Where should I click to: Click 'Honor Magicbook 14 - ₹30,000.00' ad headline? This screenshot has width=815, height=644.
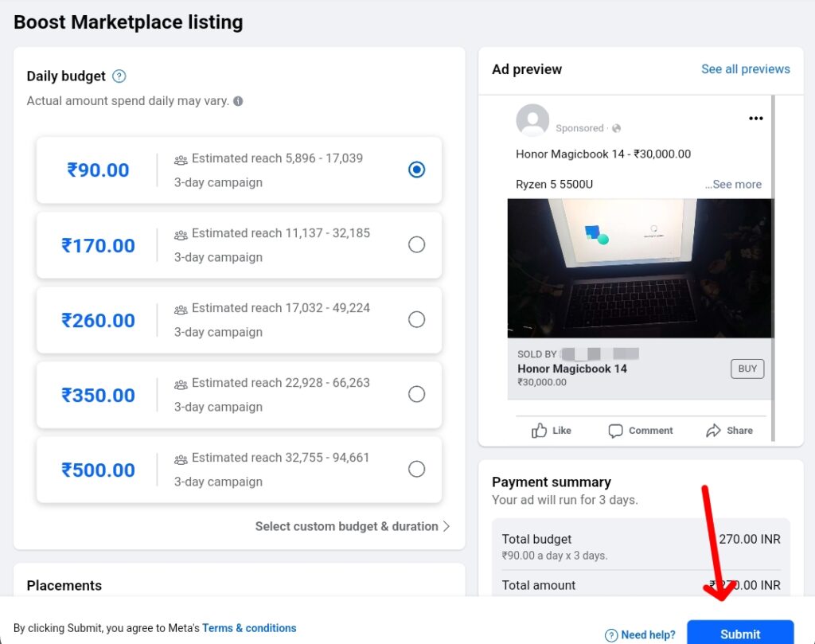click(x=603, y=154)
